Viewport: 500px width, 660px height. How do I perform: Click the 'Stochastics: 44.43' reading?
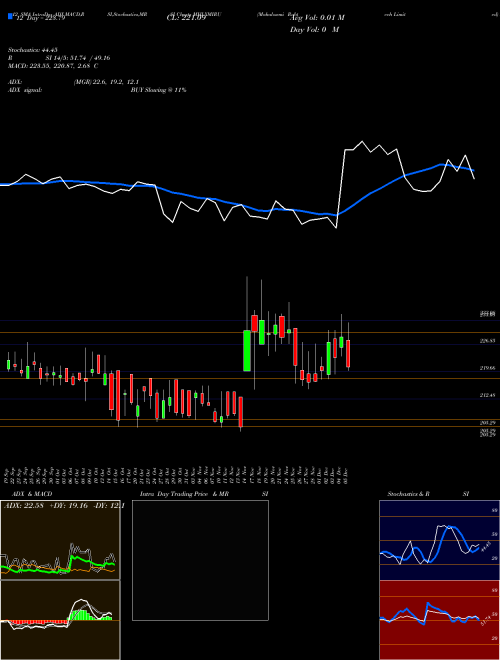(31, 50)
